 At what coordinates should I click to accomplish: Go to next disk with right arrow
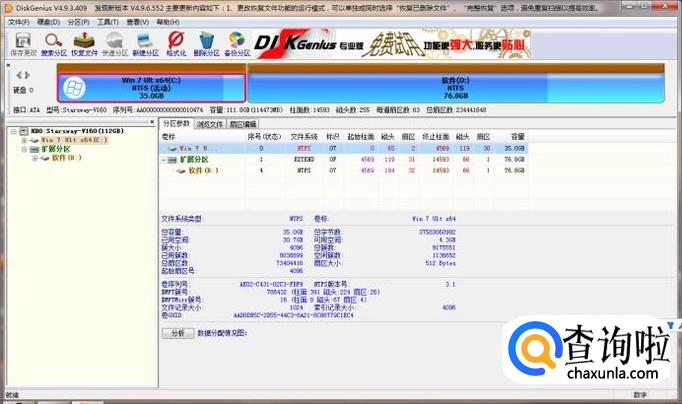(27, 75)
